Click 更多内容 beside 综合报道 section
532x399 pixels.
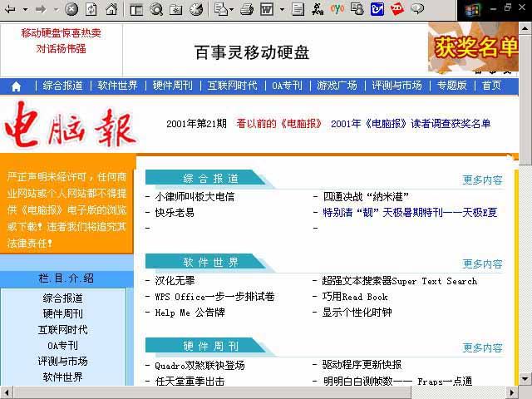(482, 180)
